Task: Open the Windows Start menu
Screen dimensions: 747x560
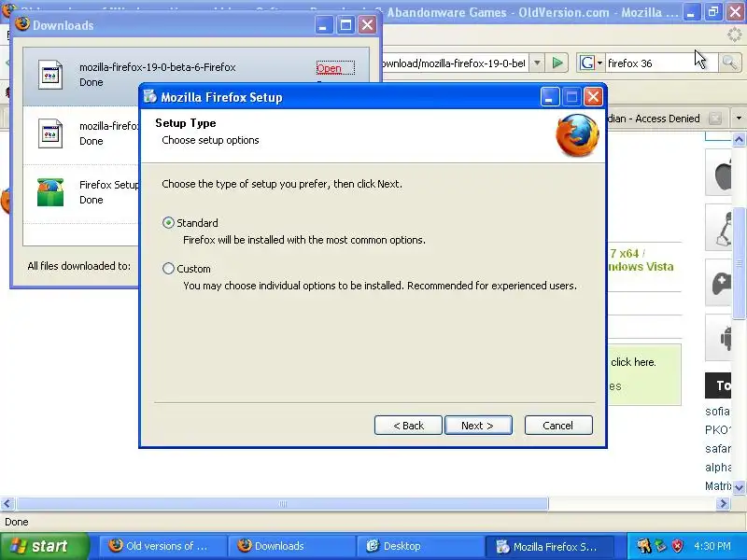Action: point(44,546)
